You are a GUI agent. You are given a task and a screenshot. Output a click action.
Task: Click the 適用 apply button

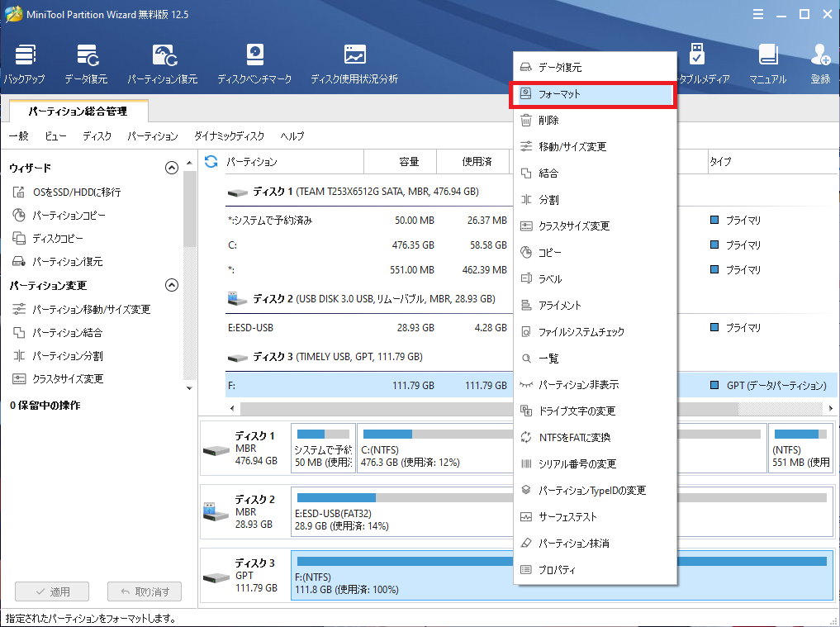[x=52, y=591]
